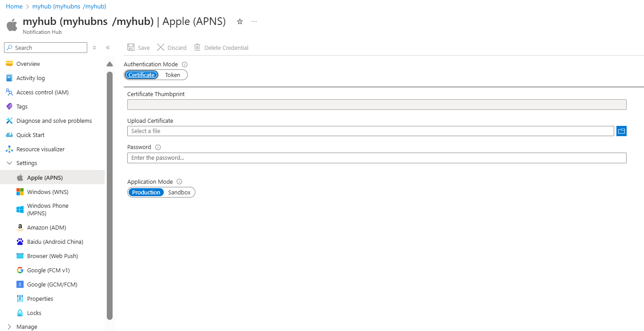Switch Authentication Mode to Token
The image size is (644, 331).
pos(172,75)
